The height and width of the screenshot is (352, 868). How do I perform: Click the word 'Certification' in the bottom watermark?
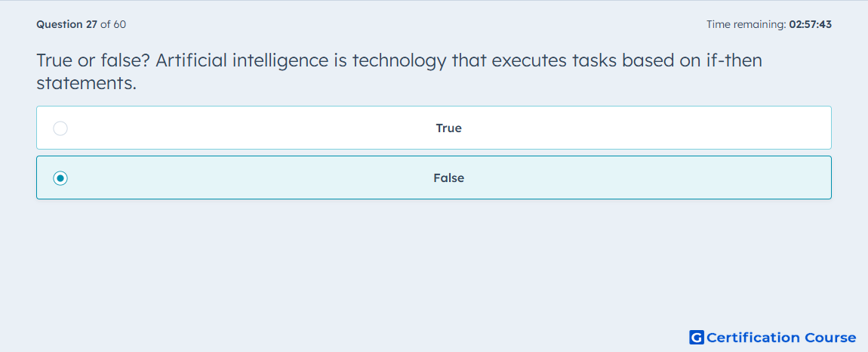click(753, 337)
